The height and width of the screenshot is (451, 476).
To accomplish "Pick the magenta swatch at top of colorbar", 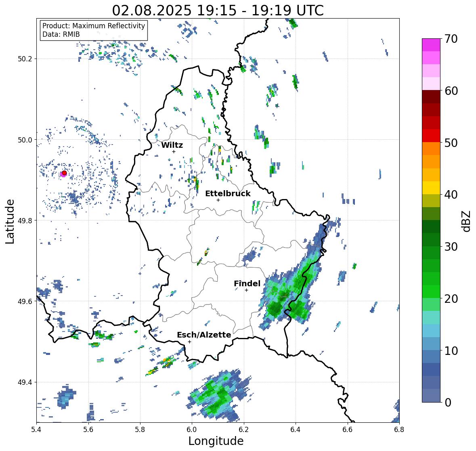I will point(431,45).
